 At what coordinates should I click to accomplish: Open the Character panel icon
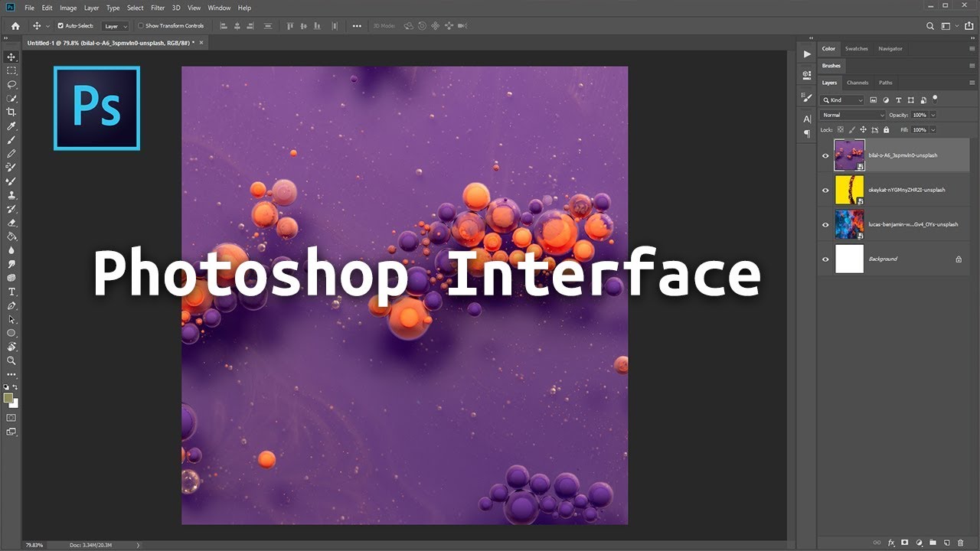[807, 119]
